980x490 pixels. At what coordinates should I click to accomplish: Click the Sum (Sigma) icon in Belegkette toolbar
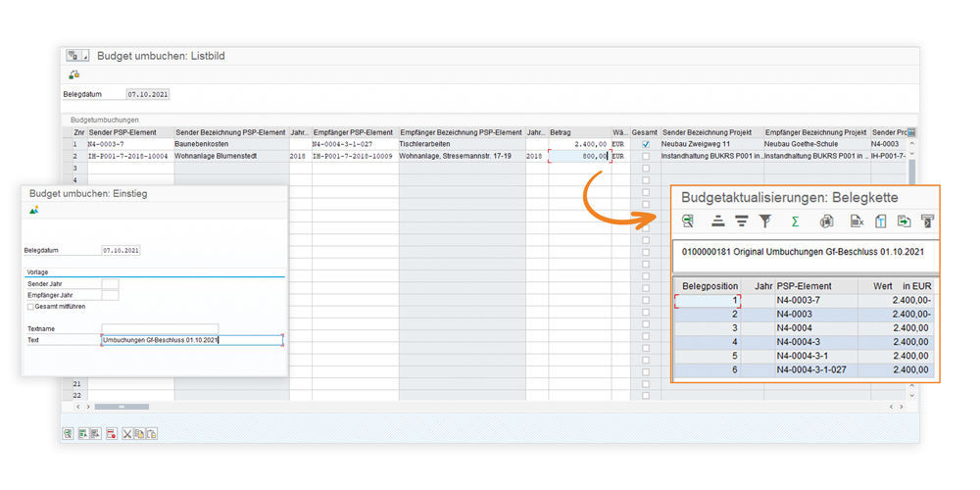(x=795, y=221)
